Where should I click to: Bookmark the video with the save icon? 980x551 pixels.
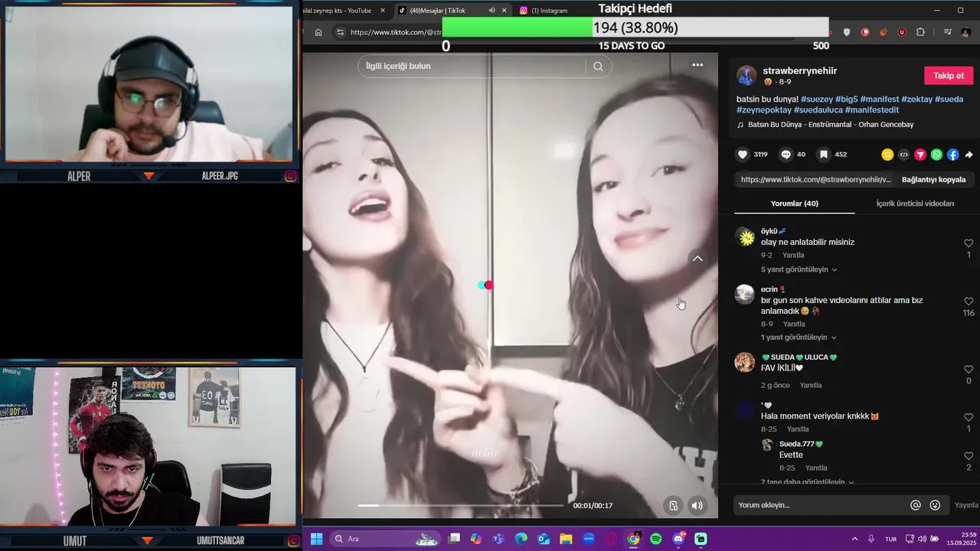(824, 155)
